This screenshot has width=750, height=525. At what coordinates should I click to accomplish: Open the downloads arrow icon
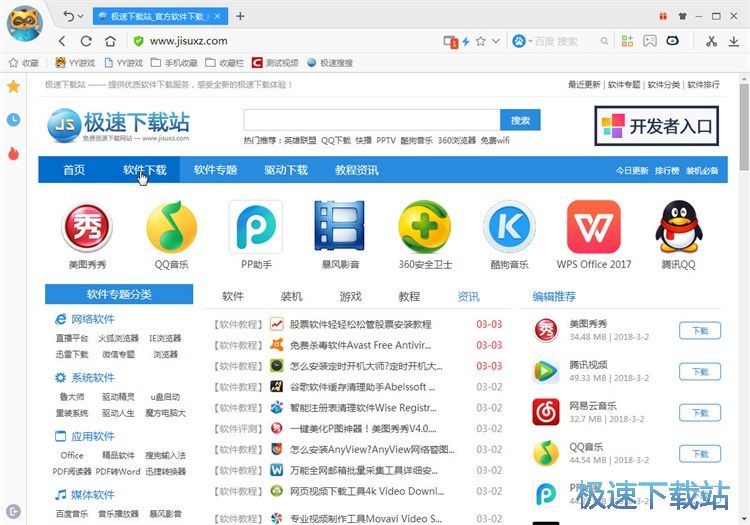[x=734, y=41]
